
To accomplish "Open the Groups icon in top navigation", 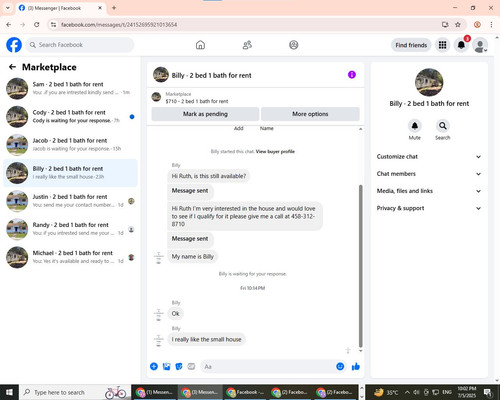I will tap(294, 45).
